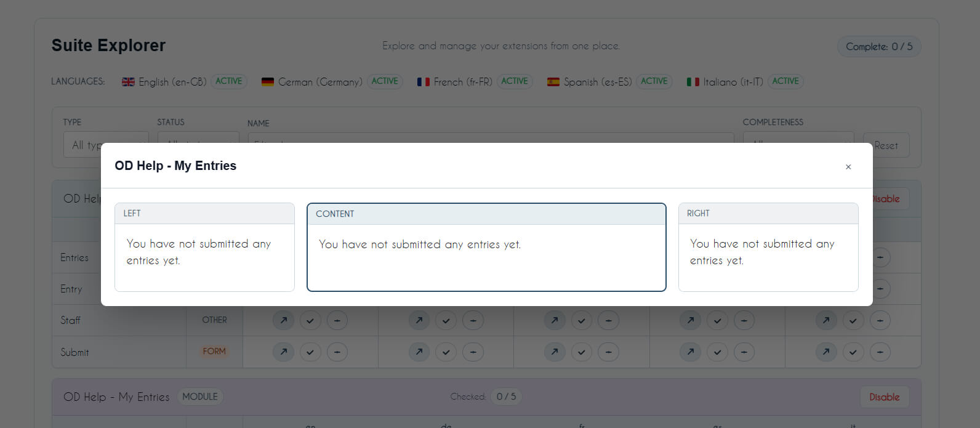Open the Staff entry in Spanish
The width and height of the screenshot is (980, 428).
[691, 320]
